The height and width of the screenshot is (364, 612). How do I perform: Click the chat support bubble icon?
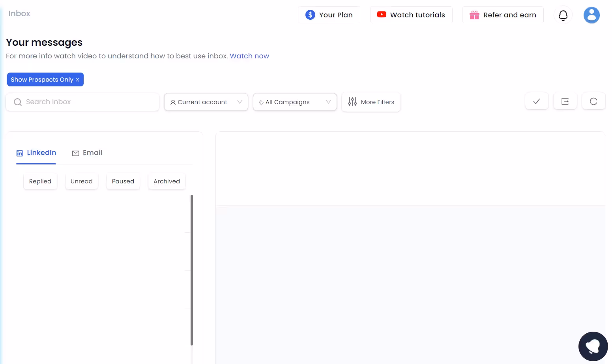(593, 346)
